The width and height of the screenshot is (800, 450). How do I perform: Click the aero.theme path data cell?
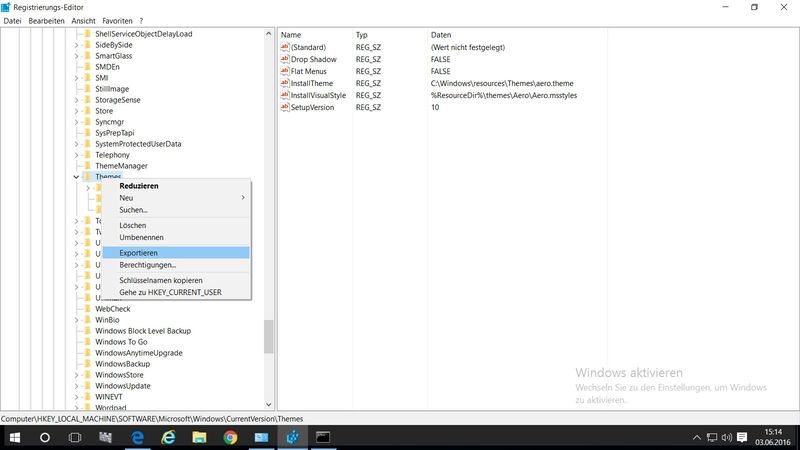pos(502,83)
